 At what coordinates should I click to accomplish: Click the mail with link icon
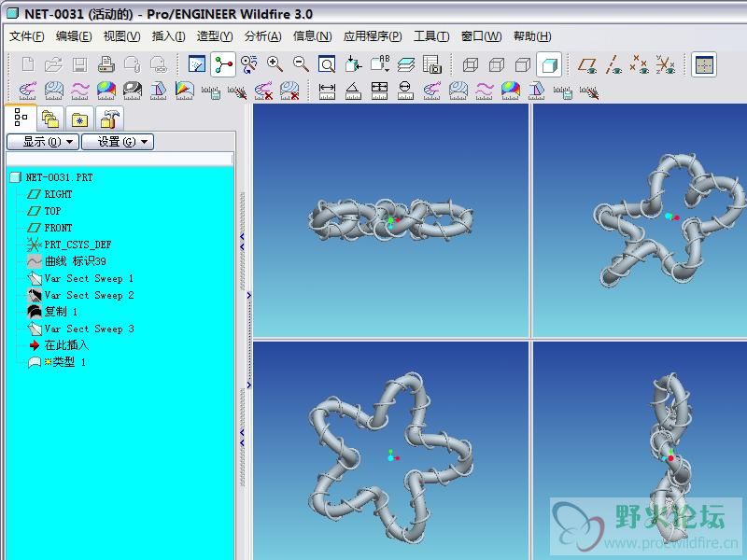coord(158,63)
